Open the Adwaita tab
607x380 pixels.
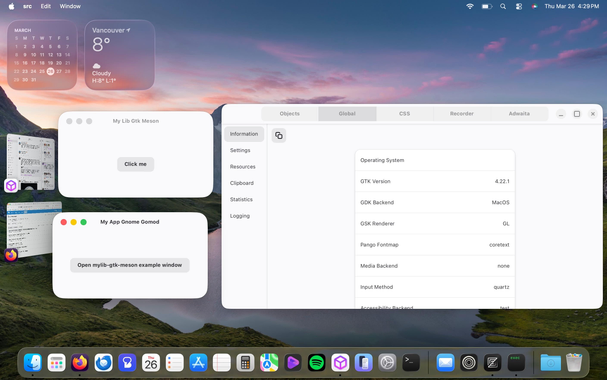pyautogui.click(x=519, y=114)
